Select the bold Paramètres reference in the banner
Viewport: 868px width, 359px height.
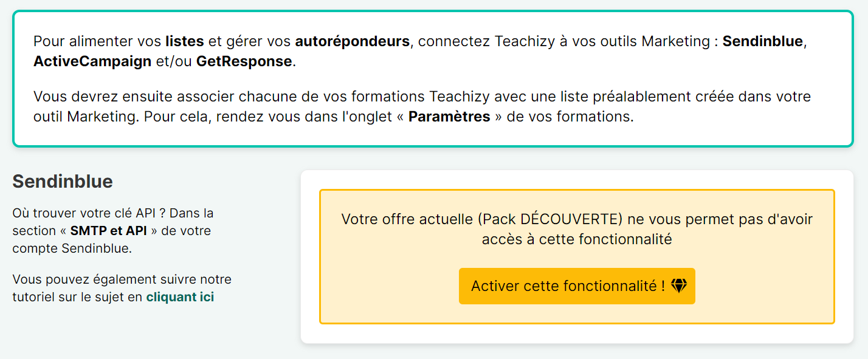pyautogui.click(x=450, y=116)
